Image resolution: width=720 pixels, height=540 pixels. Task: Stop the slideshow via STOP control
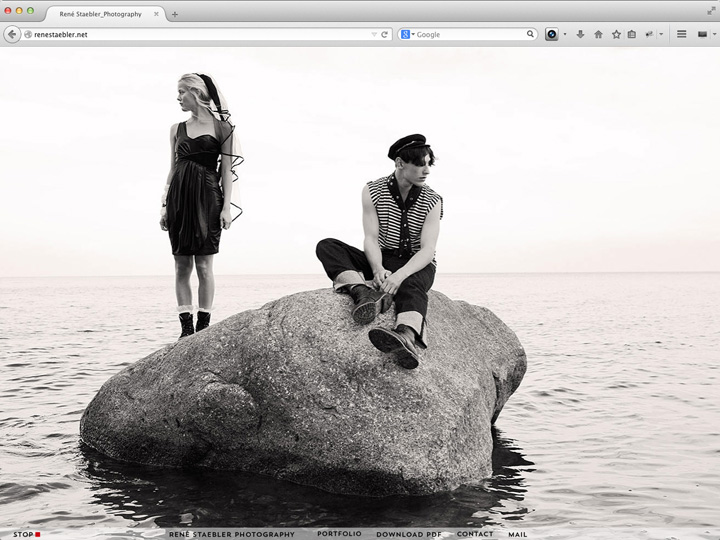(26, 534)
